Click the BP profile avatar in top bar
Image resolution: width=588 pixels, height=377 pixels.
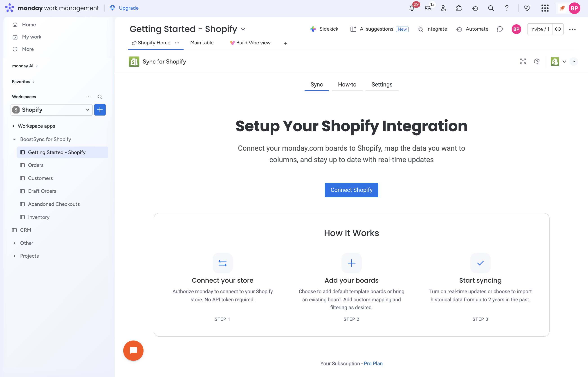574,8
